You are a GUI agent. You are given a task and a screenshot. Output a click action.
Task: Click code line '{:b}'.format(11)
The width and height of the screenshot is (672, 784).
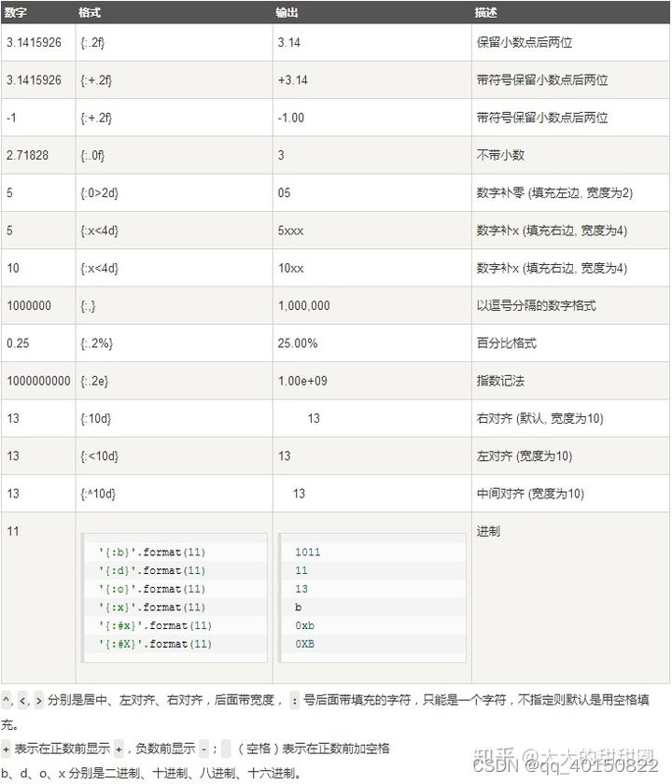[x=152, y=552]
